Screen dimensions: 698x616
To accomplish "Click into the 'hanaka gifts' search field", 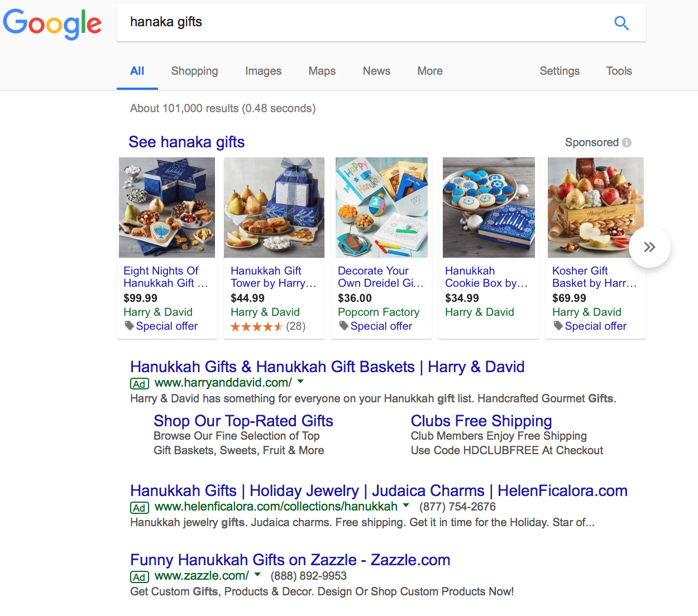I will 363,22.
